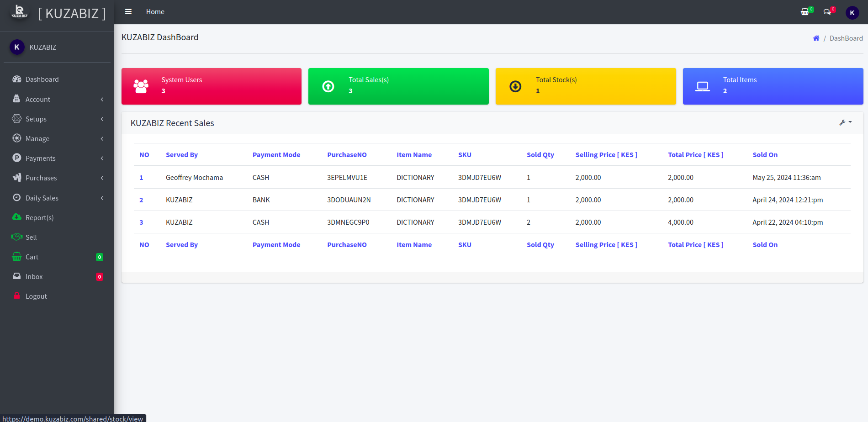Toggle the hamburger sidebar menu icon
868x422 pixels.
[128, 12]
